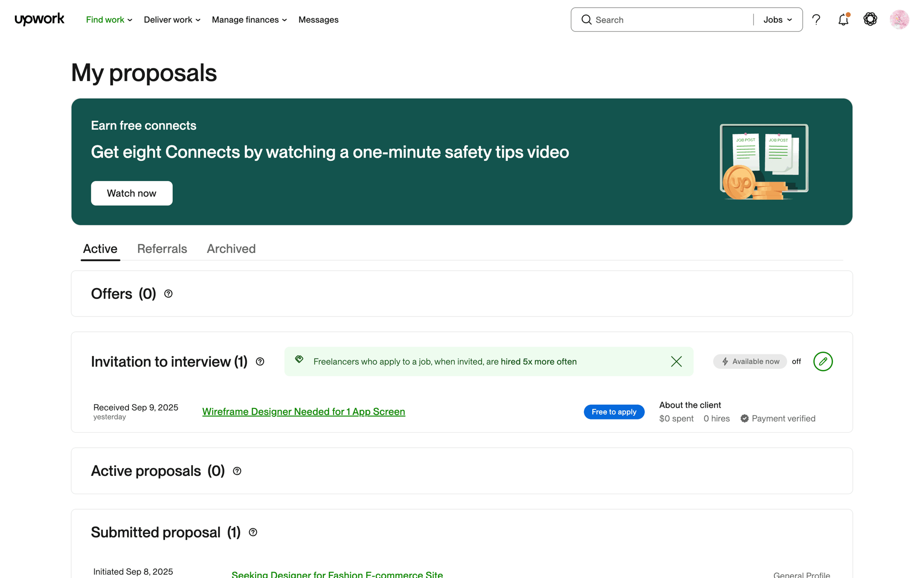Expand the Find work menu
924x578 pixels.
tap(109, 20)
